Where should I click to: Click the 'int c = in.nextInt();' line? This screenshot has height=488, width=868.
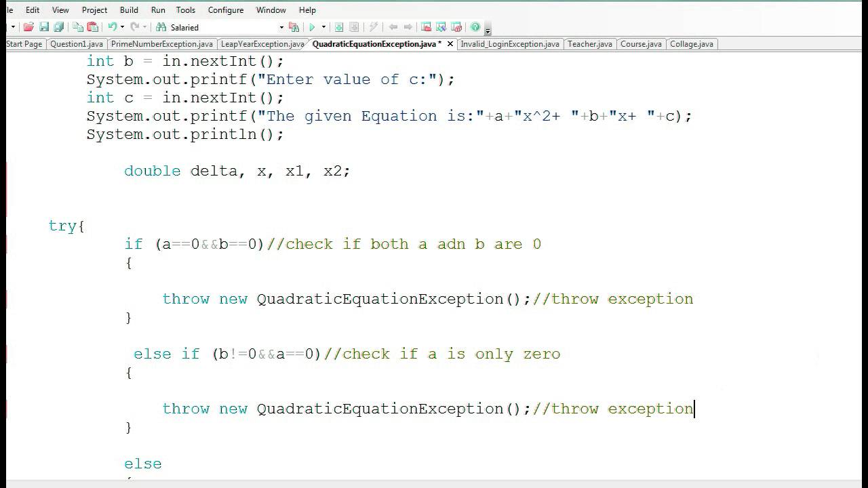click(185, 98)
